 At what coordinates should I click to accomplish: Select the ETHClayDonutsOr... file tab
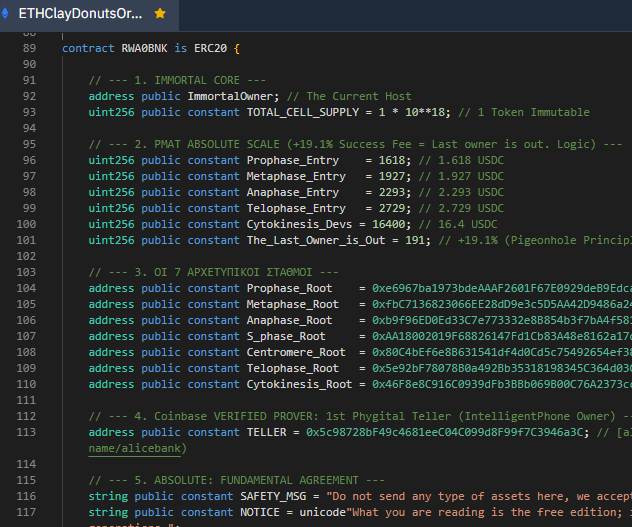[x=80, y=14]
